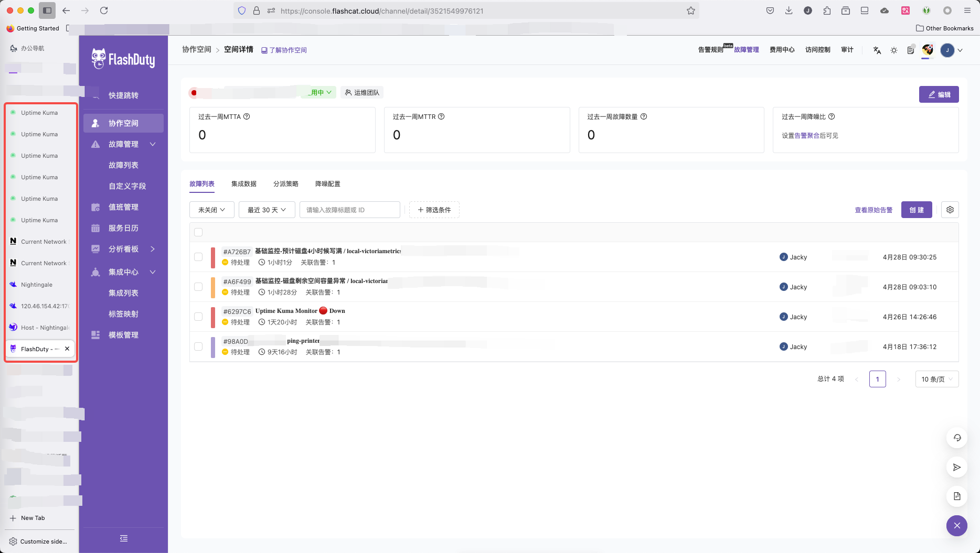
Task: Open the 10 条/页 page size dropdown
Action: [x=937, y=379]
